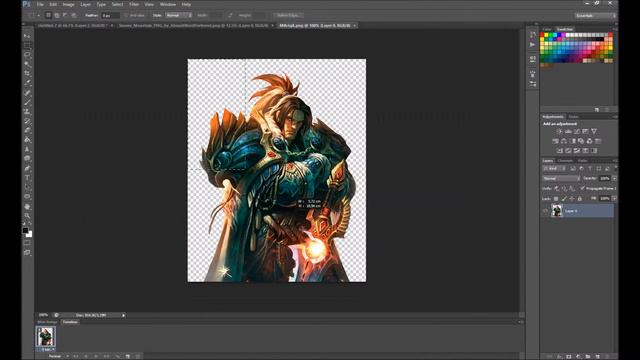This screenshot has width=640, height=360.
Task: Click Add to selection icon in options bar
Action: coord(57,15)
